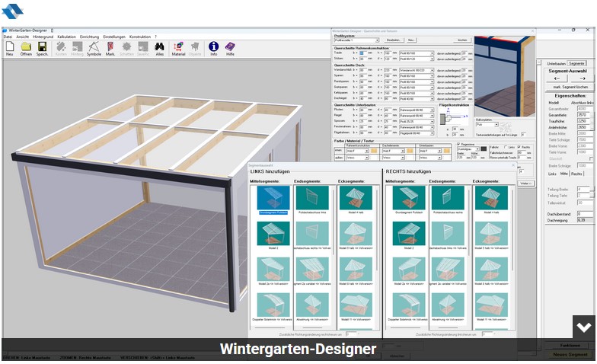597x364 pixels.
Task: Click the Objekte chair toolbar icon
Action: tap(195, 49)
